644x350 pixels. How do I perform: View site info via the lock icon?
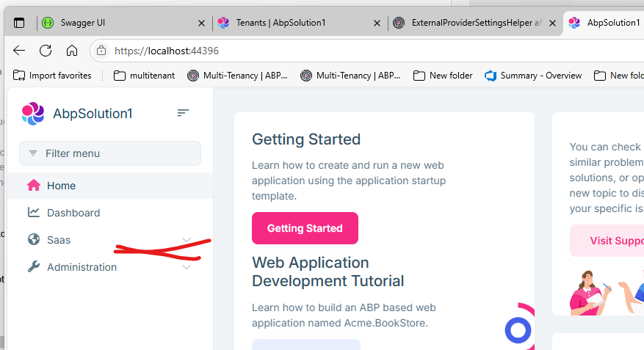[x=101, y=51]
